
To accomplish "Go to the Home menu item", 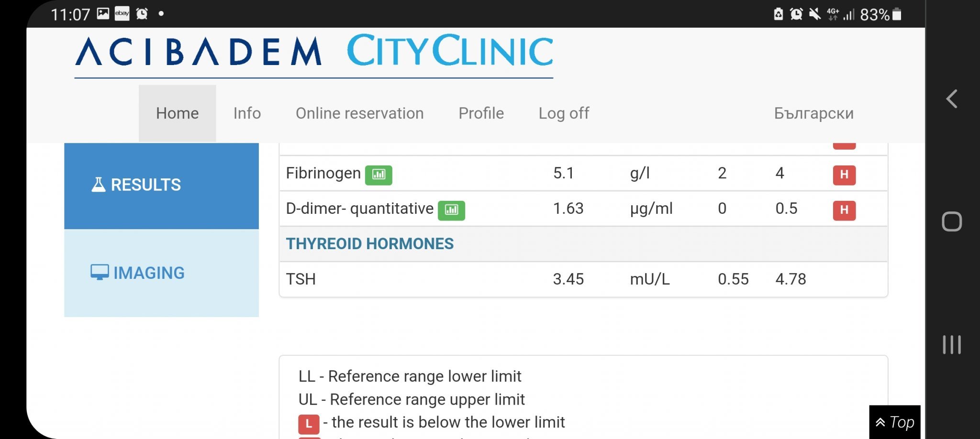I will pos(177,113).
